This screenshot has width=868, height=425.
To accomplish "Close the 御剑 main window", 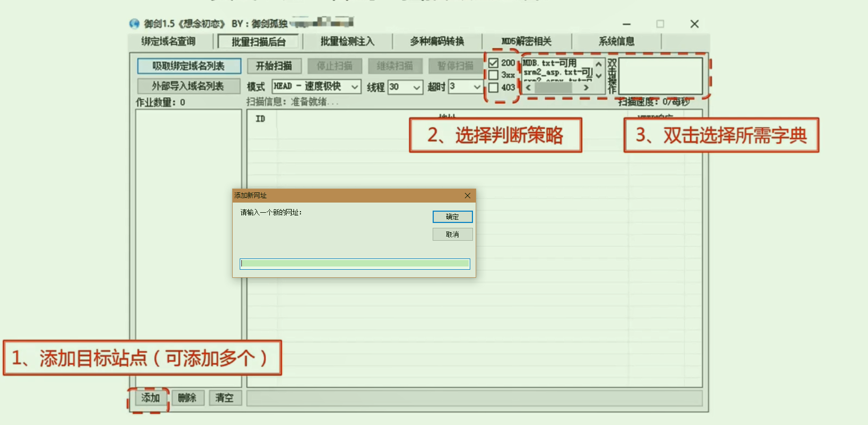I will click(694, 24).
